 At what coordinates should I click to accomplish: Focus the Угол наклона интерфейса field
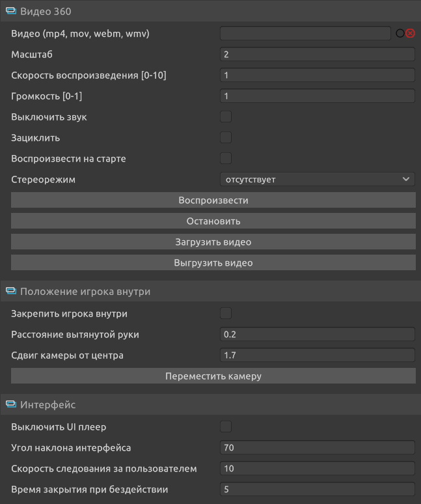[x=317, y=448]
